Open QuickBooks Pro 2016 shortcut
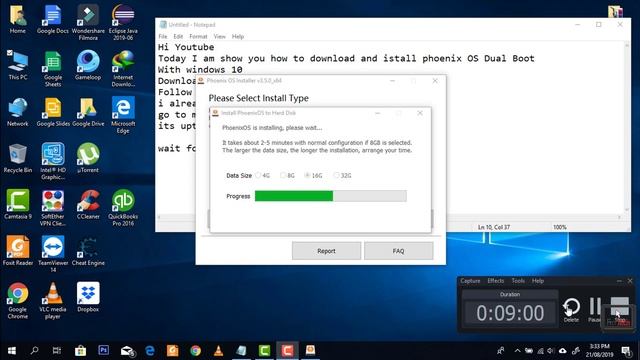This screenshot has width=640, height=360. 123,208
